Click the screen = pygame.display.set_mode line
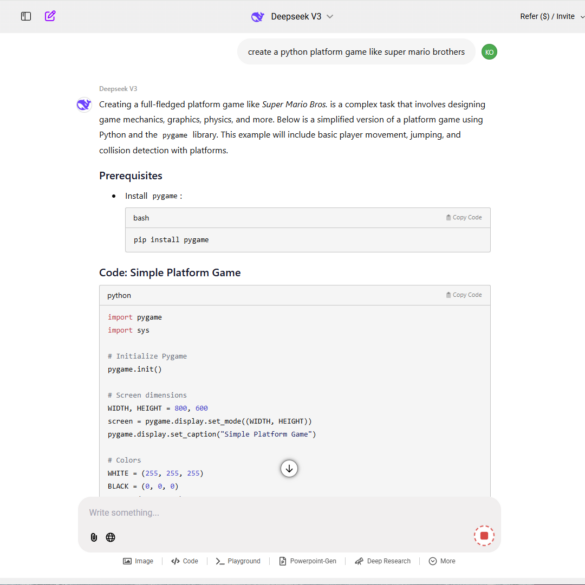The height and width of the screenshot is (585, 585). click(x=210, y=422)
